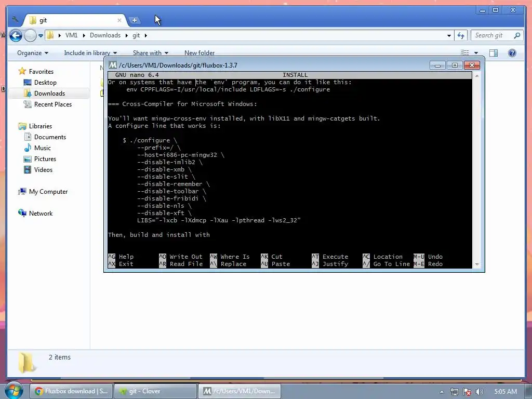Click the search magnifier icon
This screenshot has height=399, width=532.
tap(517, 35)
